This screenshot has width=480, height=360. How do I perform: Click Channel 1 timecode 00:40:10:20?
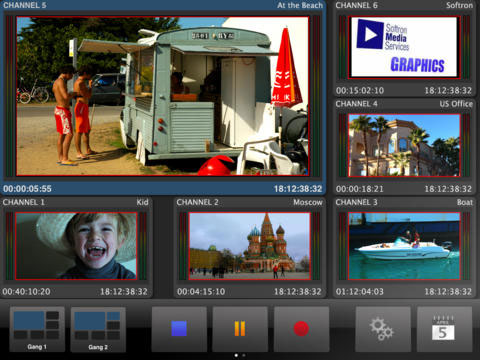(26, 292)
